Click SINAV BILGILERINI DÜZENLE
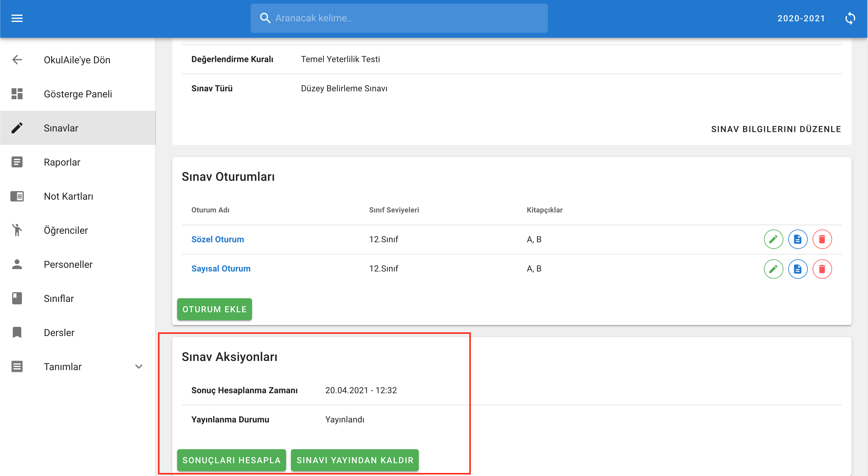 (776, 129)
